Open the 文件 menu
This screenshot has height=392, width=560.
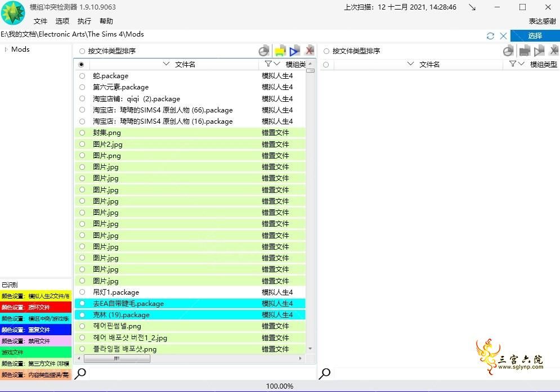pos(41,21)
